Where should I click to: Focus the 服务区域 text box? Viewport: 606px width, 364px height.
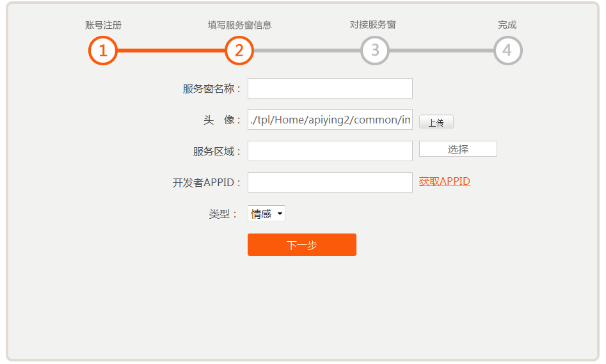(330, 151)
